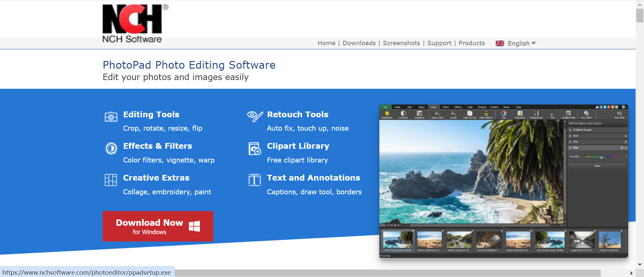Open the Products navigation link
The height and width of the screenshot is (277, 644).
tap(472, 43)
